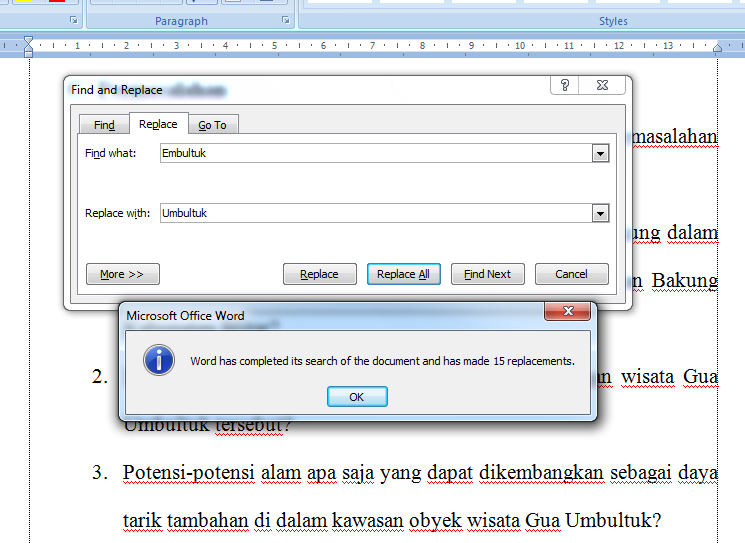Open the Go To tab
The height and width of the screenshot is (543, 745).
click(x=212, y=125)
